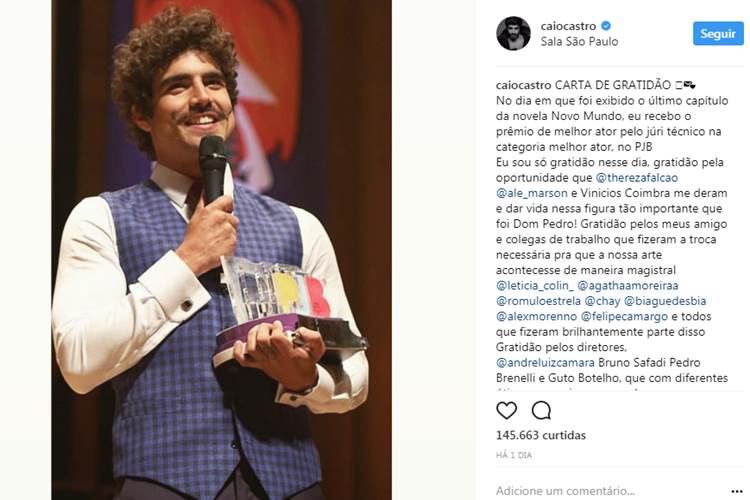Screen dimensions: 750x500
Task: Open the @felipecamargo mention
Action: (x=624, y=316)
